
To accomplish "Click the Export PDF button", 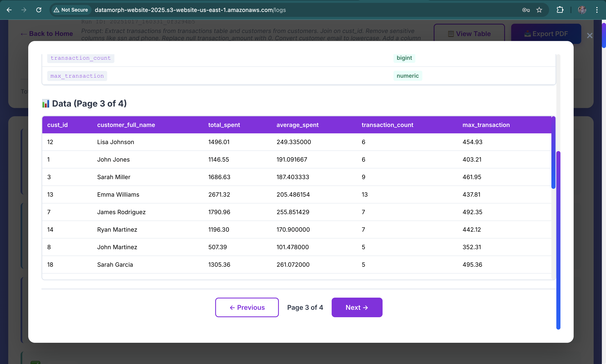I will point(546,34).
